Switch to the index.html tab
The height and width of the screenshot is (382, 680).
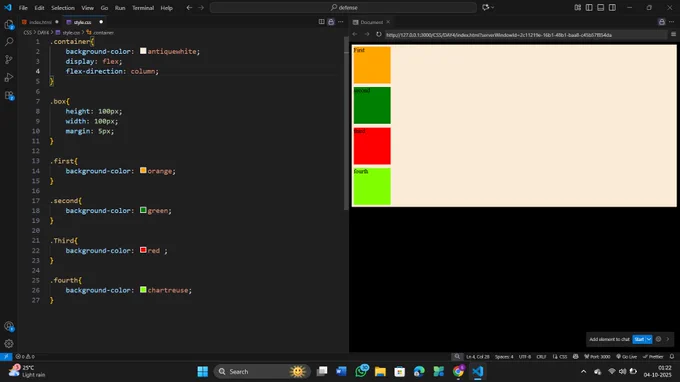point(40,22)
